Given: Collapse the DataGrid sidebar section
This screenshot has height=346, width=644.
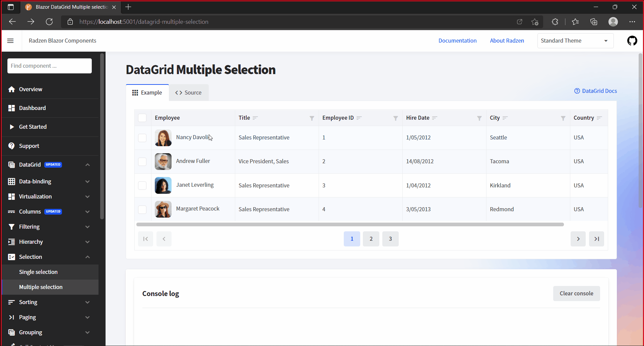Looking at the screenshot, I should pyautogui.click(x=87, y=165).
